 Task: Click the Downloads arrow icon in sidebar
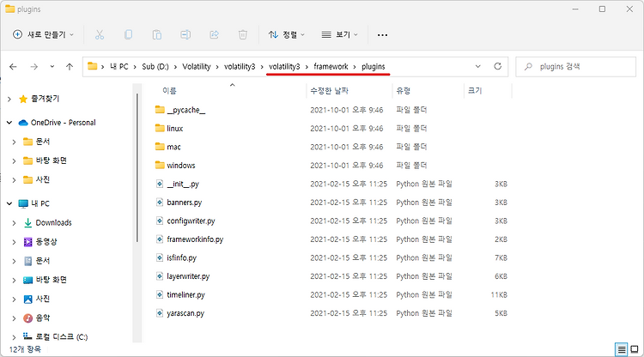coord(28,222)
